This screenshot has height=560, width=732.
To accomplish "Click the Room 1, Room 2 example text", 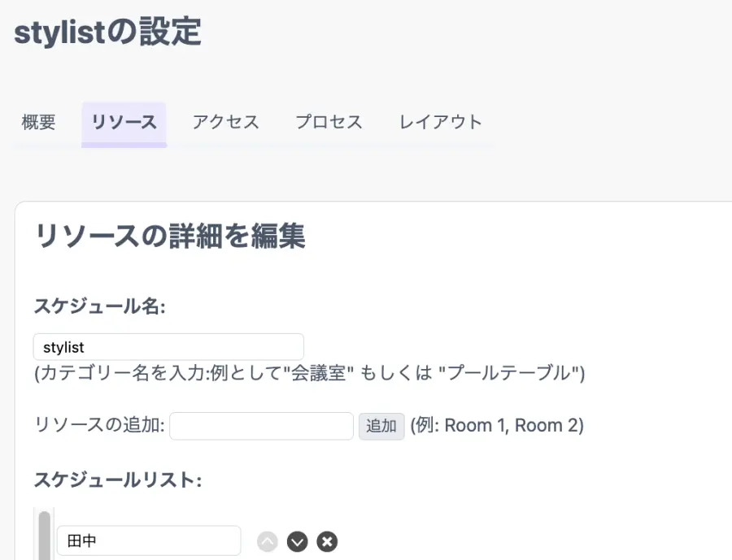I will pos(496,425).
